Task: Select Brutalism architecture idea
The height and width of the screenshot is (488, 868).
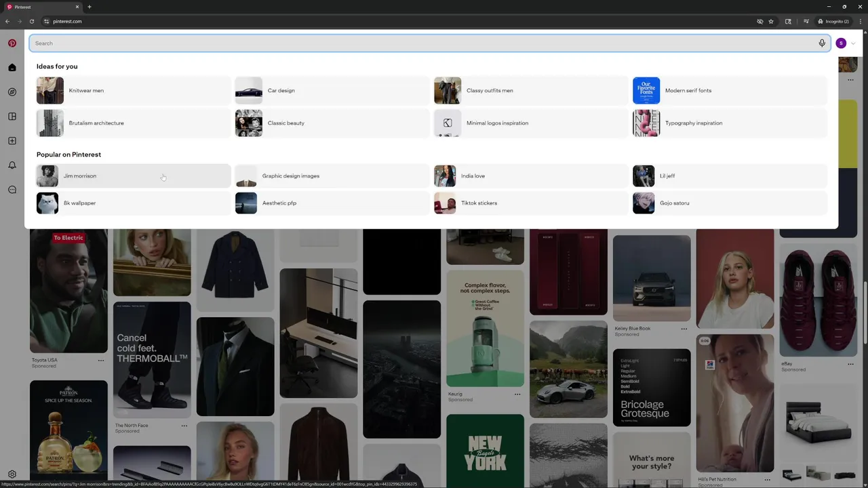Action: point(134,123)
